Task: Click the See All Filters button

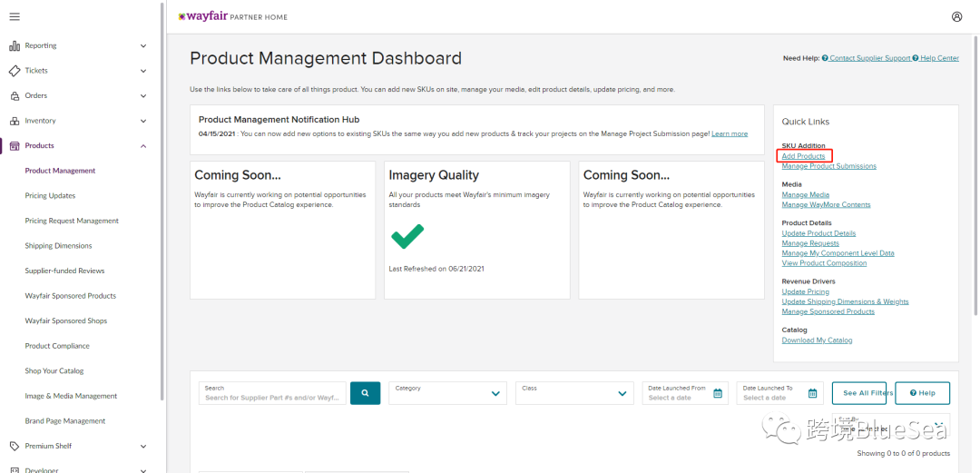Action: [x=858, y=393]
